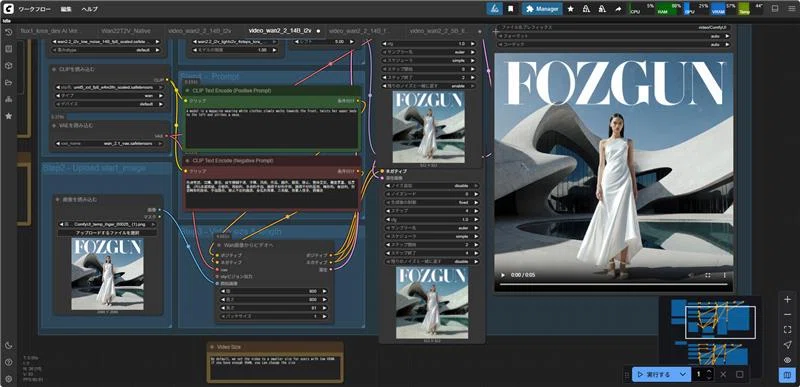Open the node library cube icon
Screen dimensions: 800x387
click(x=8, y=66)
